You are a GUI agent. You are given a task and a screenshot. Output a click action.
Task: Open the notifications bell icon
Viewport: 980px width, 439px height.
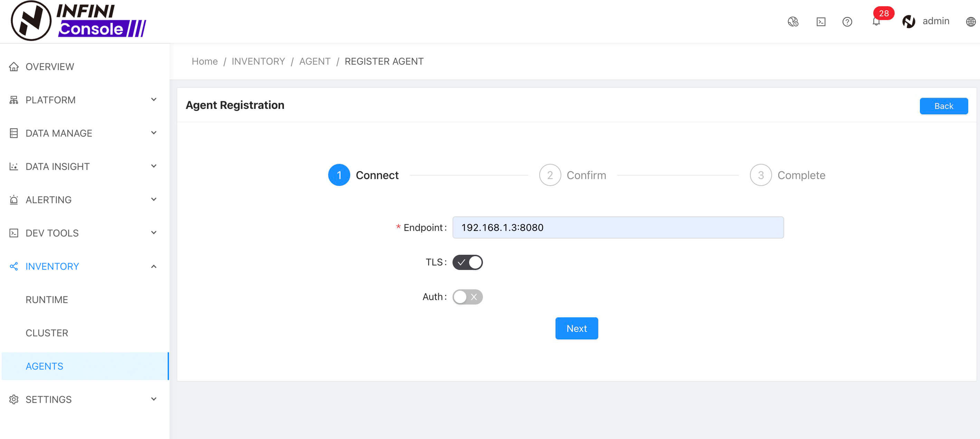pos(876,22)
